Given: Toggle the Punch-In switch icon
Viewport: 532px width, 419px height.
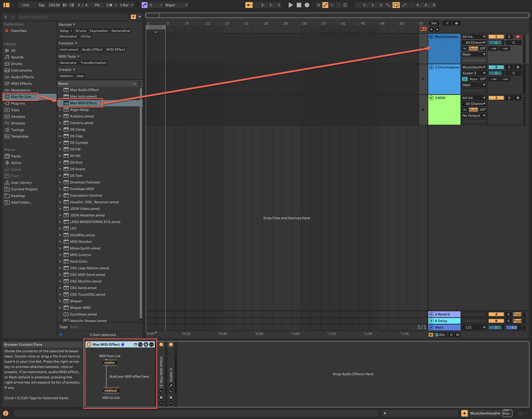Looking at the screenshot, I should pos(388,5).
